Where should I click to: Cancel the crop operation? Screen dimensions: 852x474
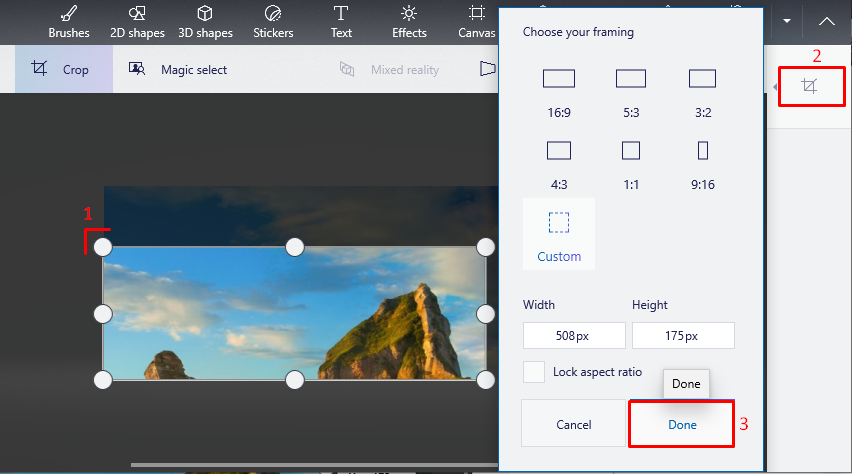point(573,425)
